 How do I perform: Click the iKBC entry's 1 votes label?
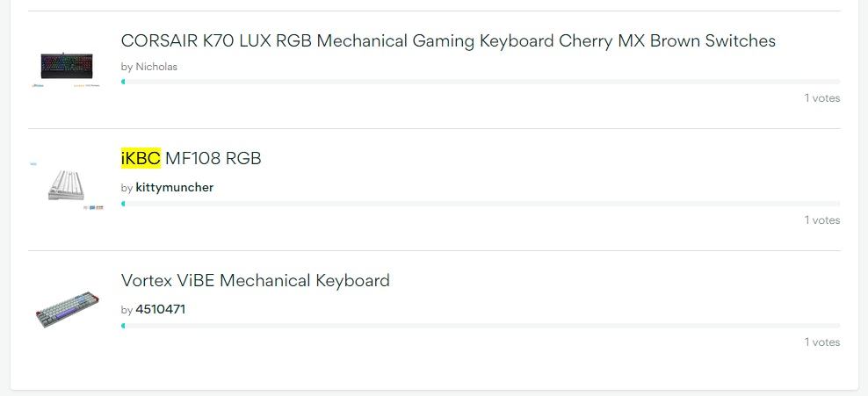[822, 220]
